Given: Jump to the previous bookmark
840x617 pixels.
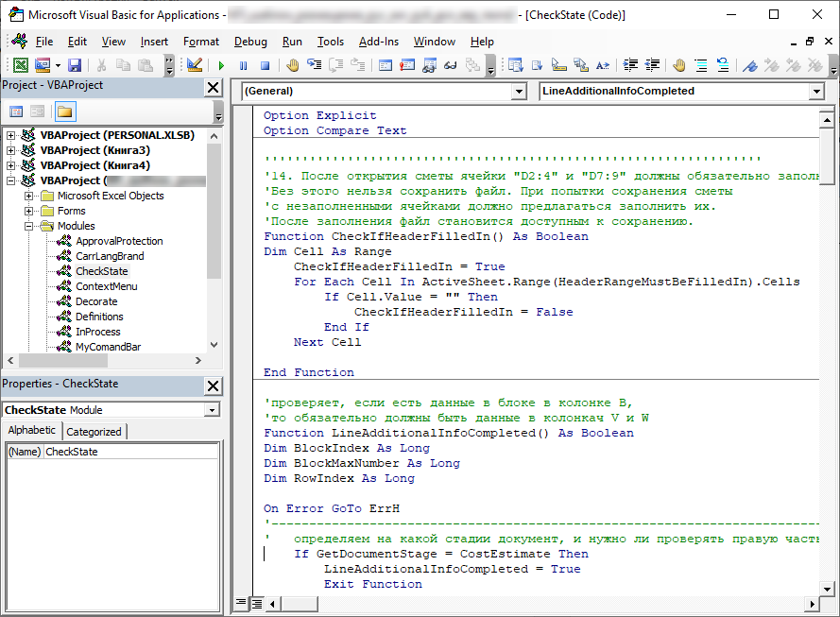Looking at the screenshot, I should click(794, 65).
